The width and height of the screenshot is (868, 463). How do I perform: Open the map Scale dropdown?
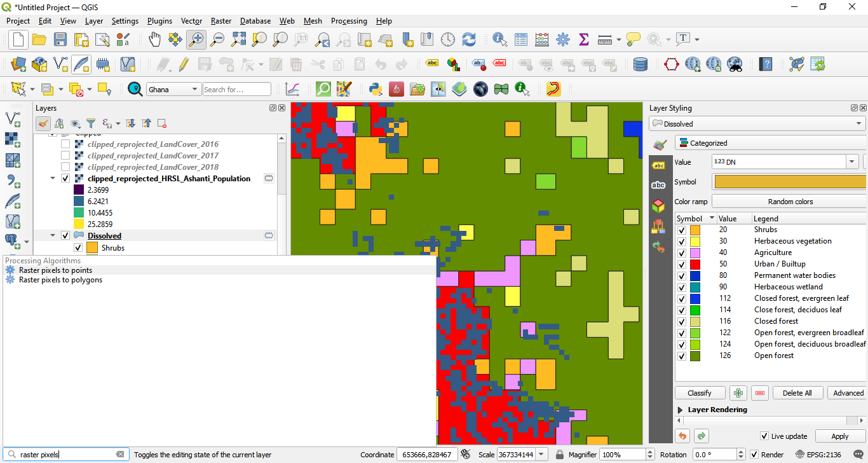click(x=542, y=455)
